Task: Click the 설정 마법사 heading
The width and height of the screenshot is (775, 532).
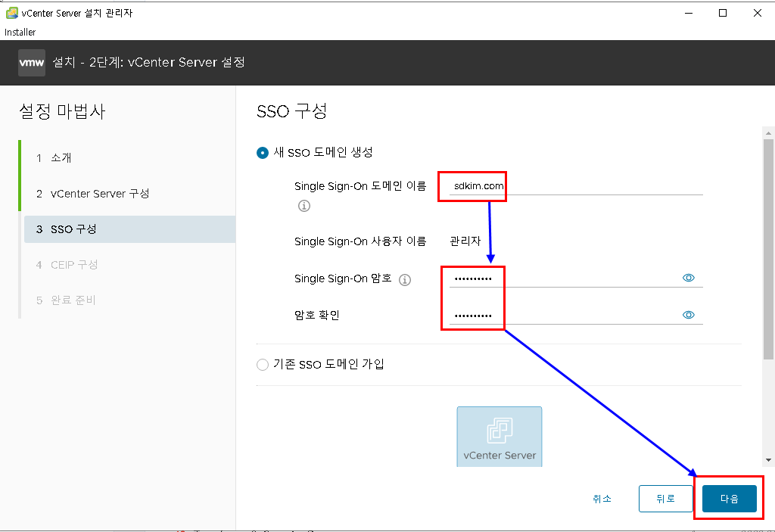Action: coord(62,111)
